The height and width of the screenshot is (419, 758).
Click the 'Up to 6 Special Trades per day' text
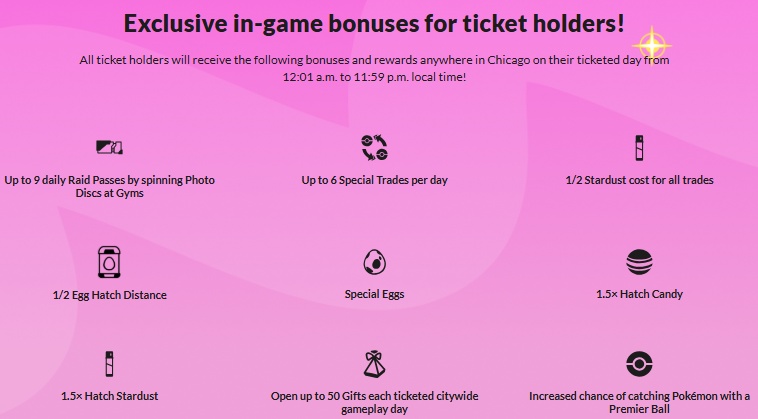tap(373, 180)
